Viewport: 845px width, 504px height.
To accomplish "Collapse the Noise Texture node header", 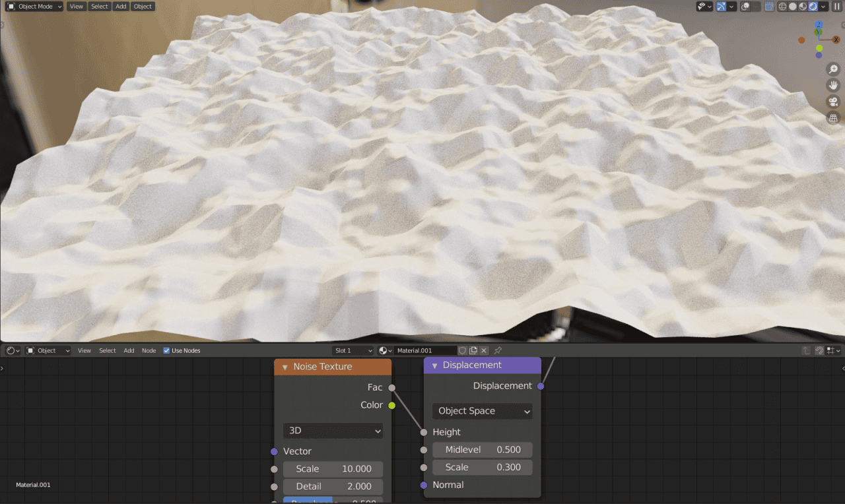I will pos(284,367).
